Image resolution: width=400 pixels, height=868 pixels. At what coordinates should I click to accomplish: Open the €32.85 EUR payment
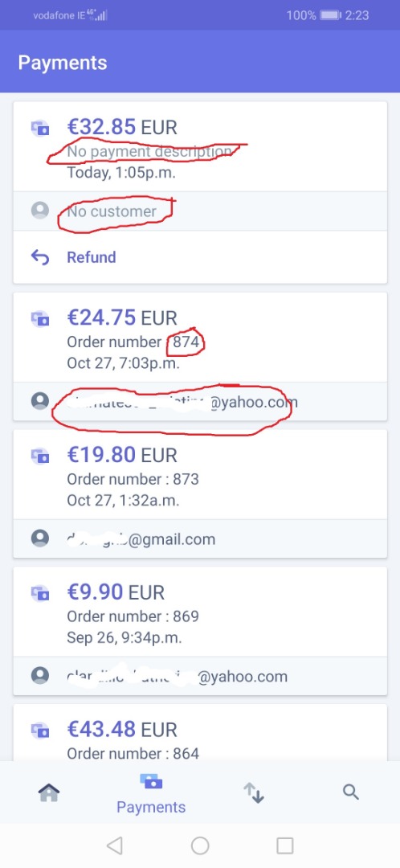pyautogui.click(x=200, y=147)
